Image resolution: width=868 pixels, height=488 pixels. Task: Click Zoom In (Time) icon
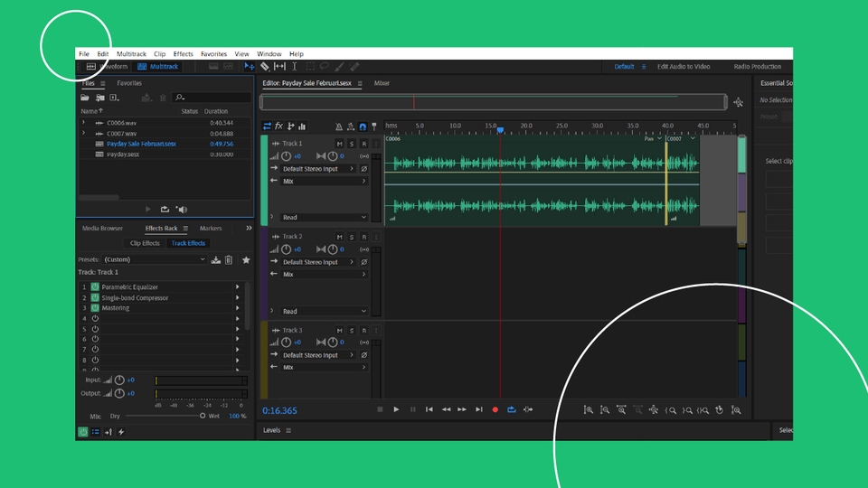622,410
